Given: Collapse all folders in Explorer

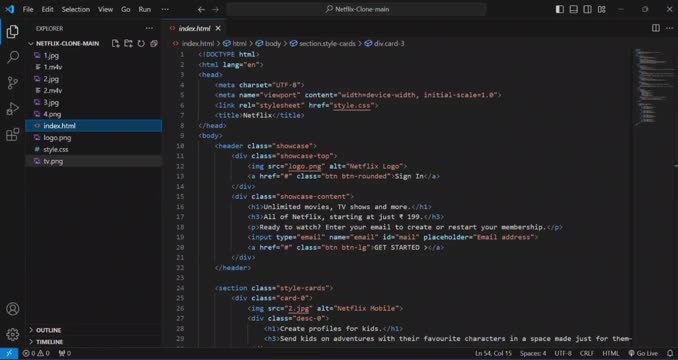Looking at the screenshot, I should (154, 44).
